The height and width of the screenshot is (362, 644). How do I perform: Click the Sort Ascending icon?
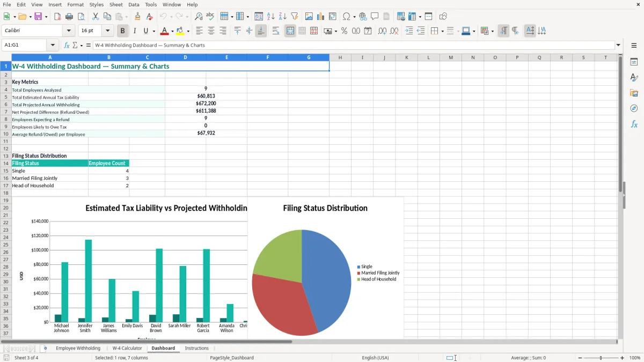click(271, 17)
